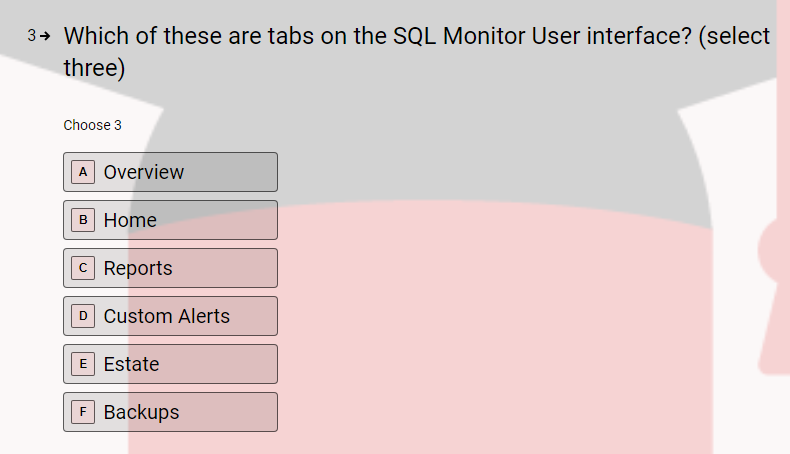The height and width of the screenshot is (454, 790).
Task: Click the SQL Monitor question heading
Action: [417, 51]
